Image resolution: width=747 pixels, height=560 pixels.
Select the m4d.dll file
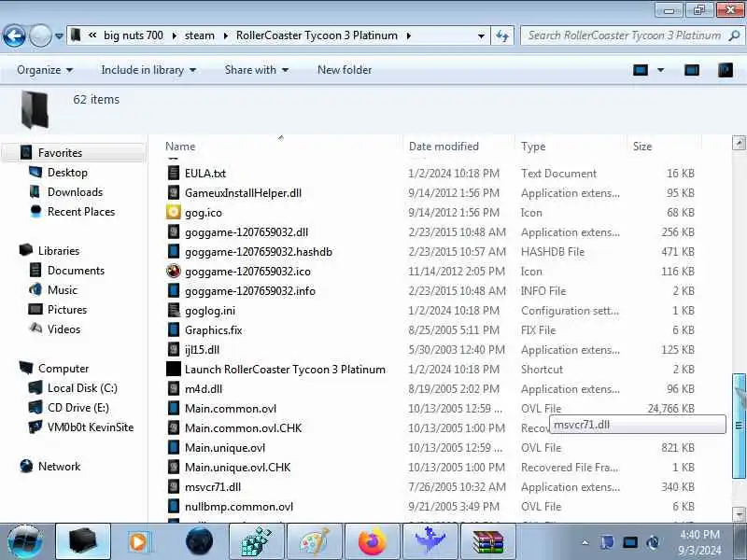point(204,388)
